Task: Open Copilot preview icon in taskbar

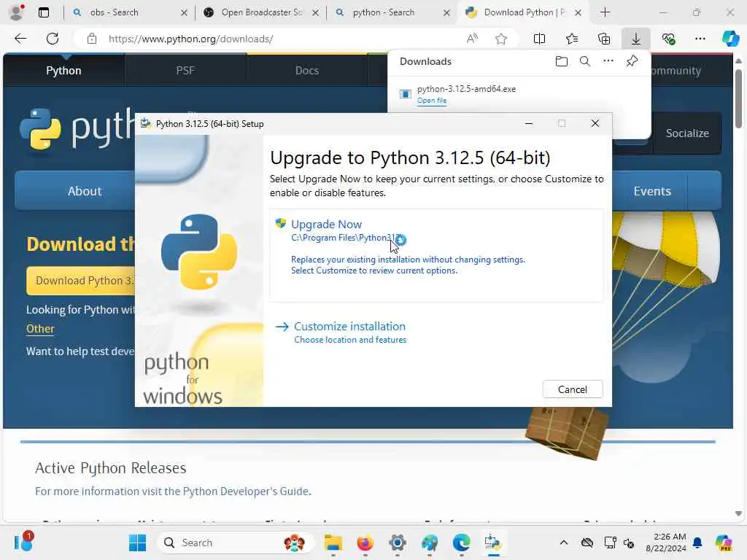Action: [x=724, y=542]
